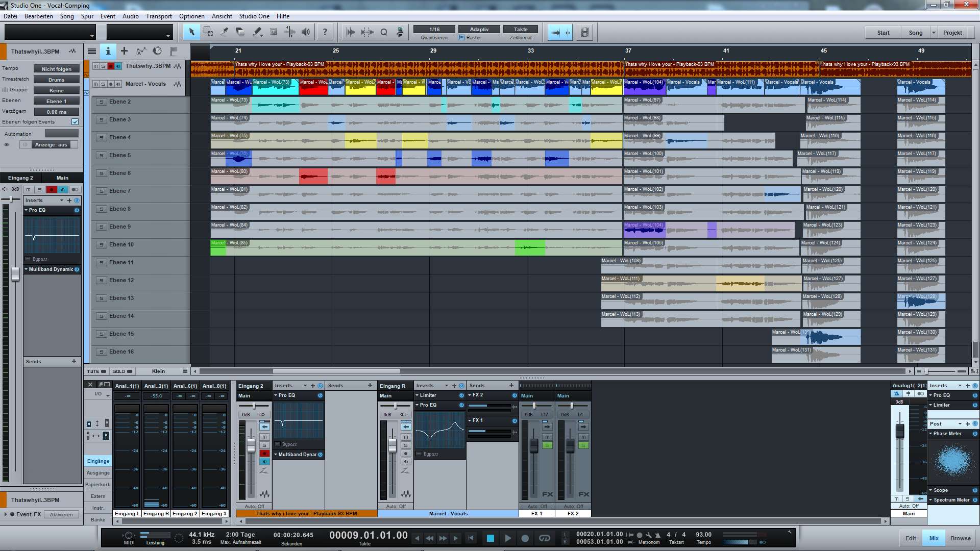Click timeline ruler at bar 37

tap(628, 51)
